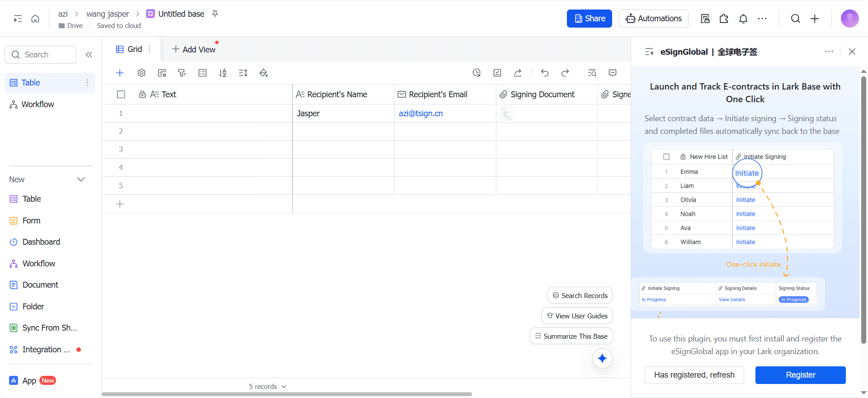
Task: Click the redo arrow icon
Action: click(x=565, y=73)
